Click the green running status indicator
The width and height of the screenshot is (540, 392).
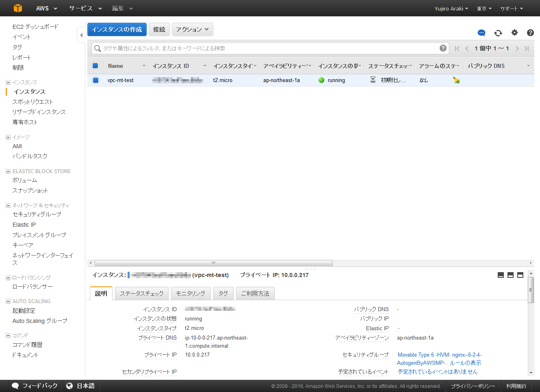pos(321,80)
